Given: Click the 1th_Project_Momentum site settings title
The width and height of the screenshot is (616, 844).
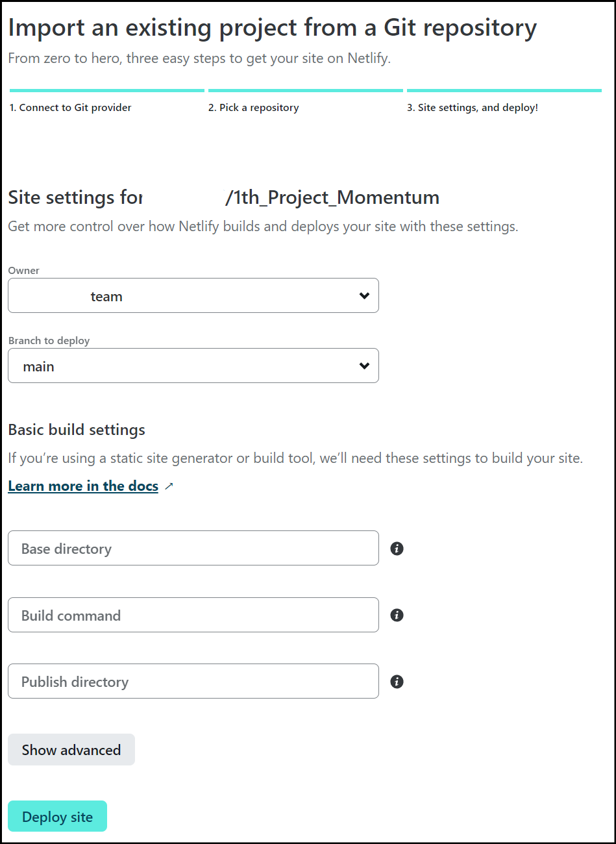Looking at the screenshot, I should 224,197.
